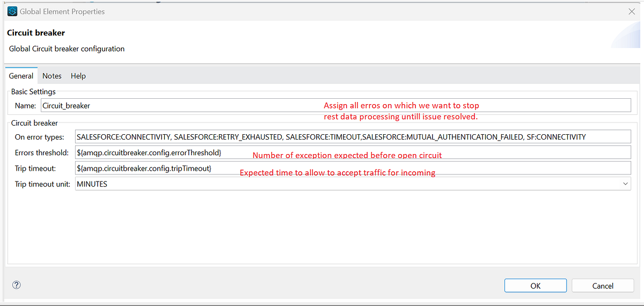Click the Cancel button
This screenshot has width=644, height=306.
603,286
